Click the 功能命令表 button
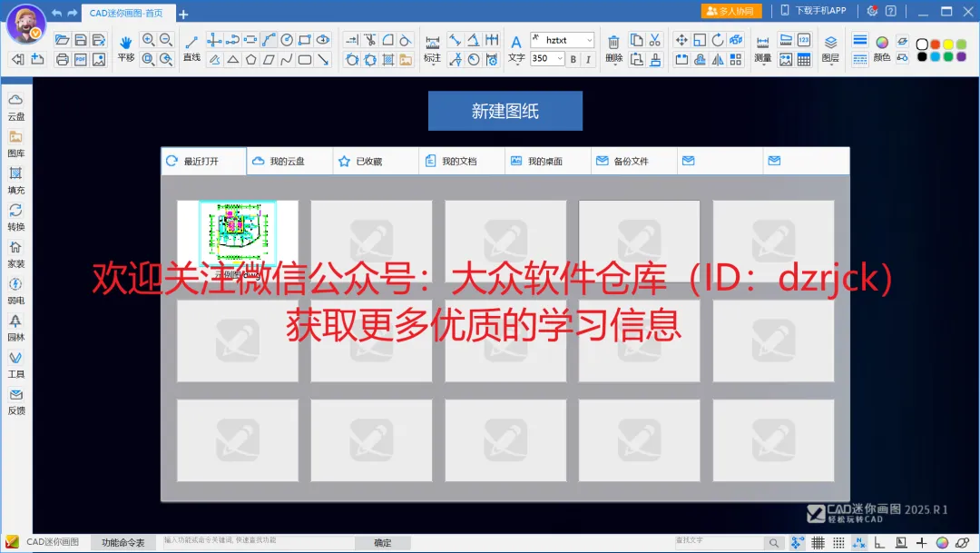The image size is (980, 553). tap(123, 543)
